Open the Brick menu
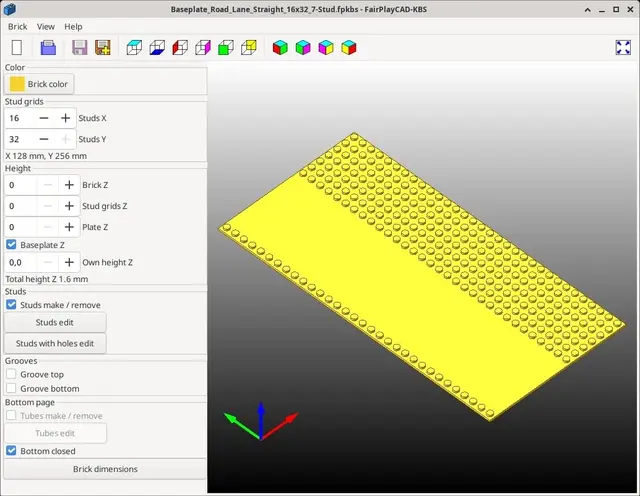Image resolution: width=640 pixels, height=496 pixels. 18,27
